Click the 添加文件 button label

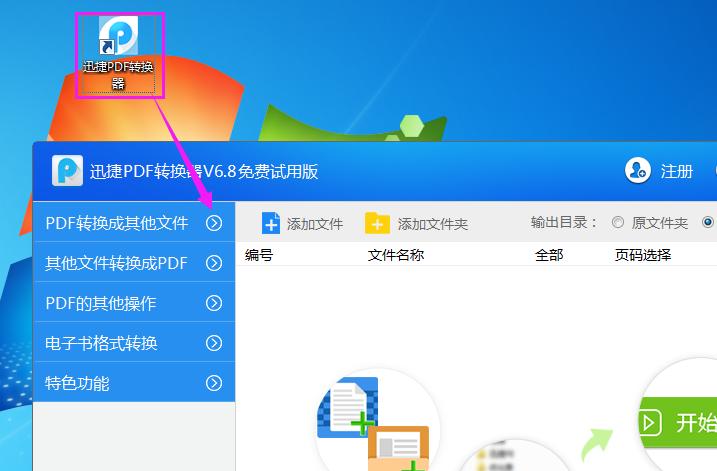point(315,224)
